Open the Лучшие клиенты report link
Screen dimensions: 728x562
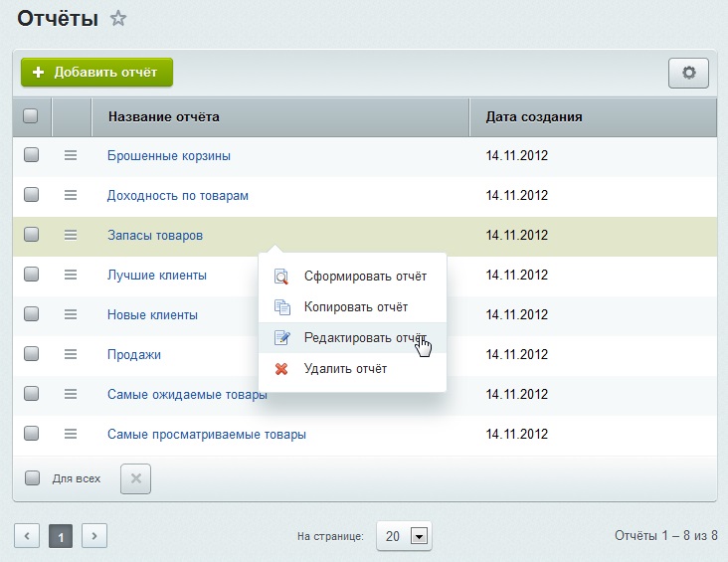(157, 275)
